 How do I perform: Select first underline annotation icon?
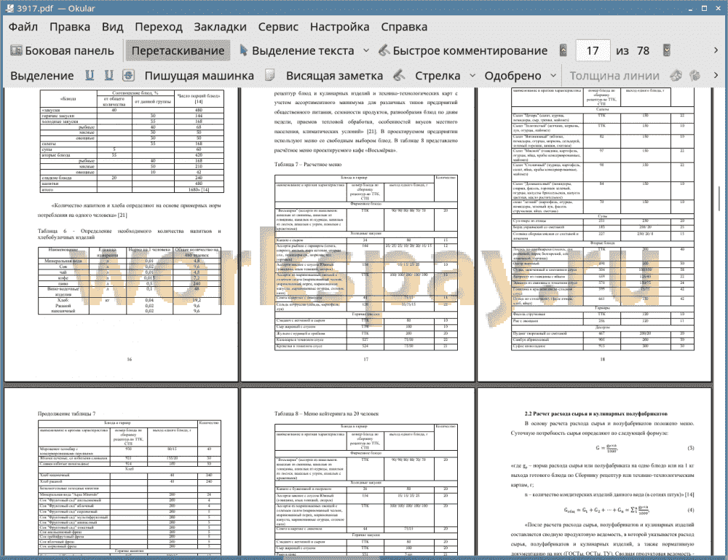pyautogui.click(x=90, y=75)
